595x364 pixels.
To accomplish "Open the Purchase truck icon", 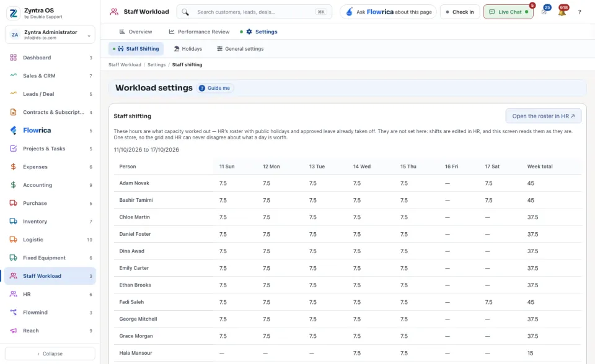I will point(13,203).
